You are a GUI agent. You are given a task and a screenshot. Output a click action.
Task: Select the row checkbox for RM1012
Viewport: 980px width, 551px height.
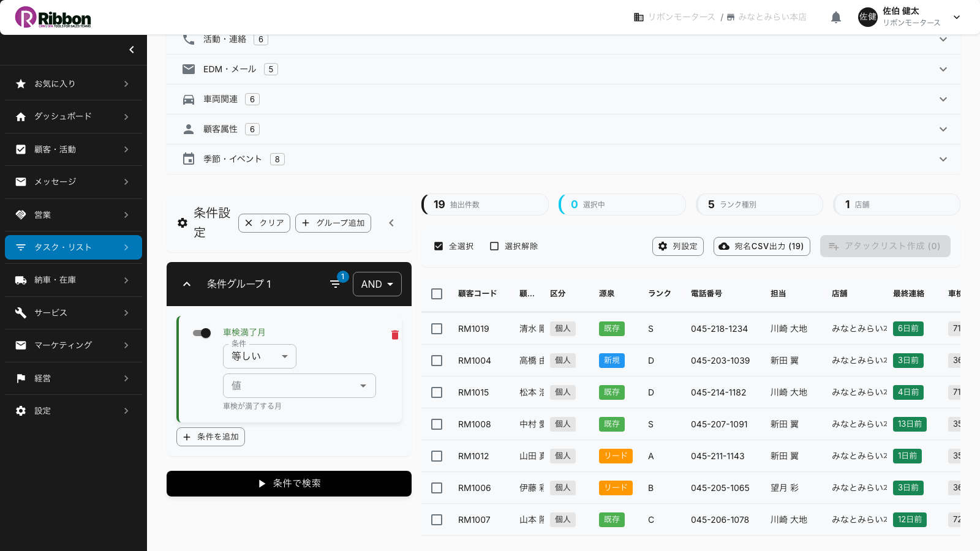tap(437, 456)
